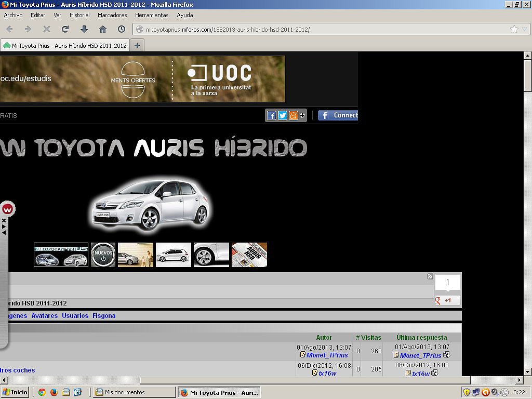Open the Archivo menu
The width and height of the screenshot is (532, 399).
[13, 15]
